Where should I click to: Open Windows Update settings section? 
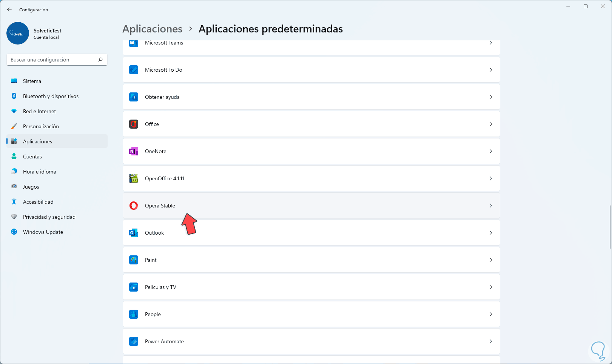coord(43,232)
